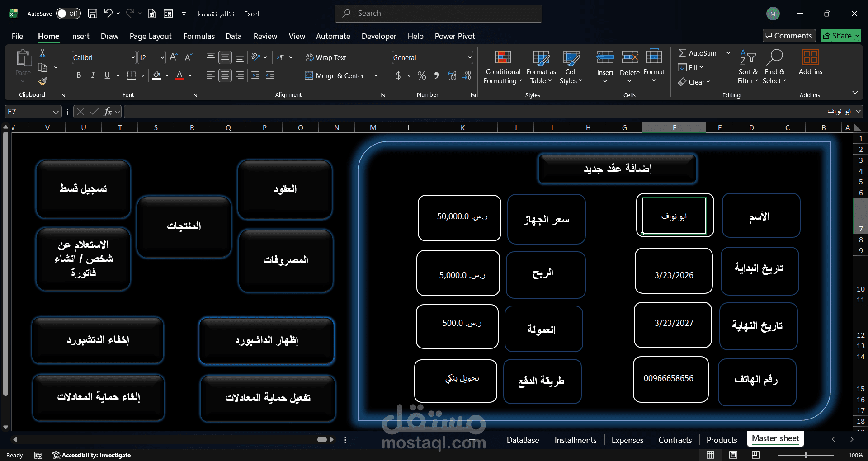The image size is (868, 461).
Task: Switch to the Formulas ribbon tab
Action: 199,36
